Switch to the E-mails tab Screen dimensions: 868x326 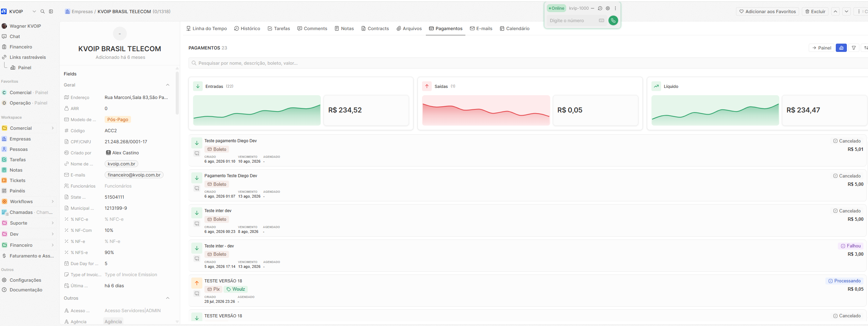[481, 28]
